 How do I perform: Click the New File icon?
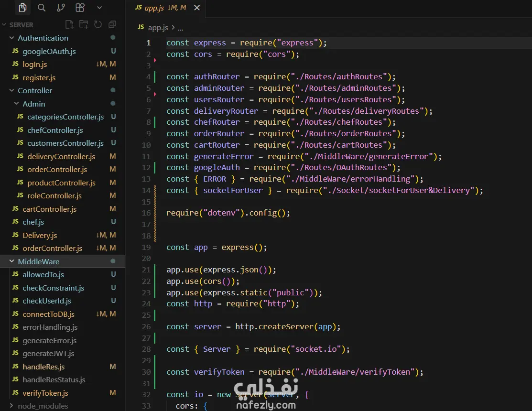pos(69,24)
